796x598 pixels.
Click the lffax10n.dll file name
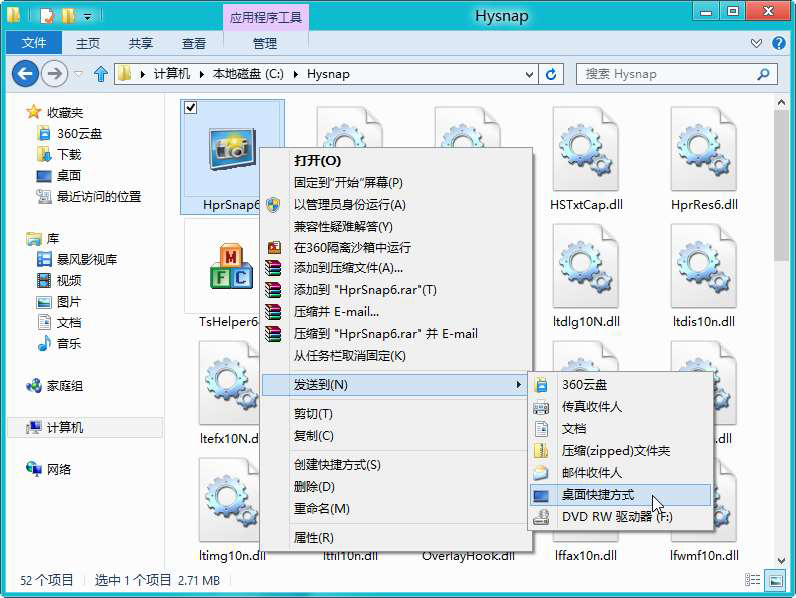pos(586,555)
